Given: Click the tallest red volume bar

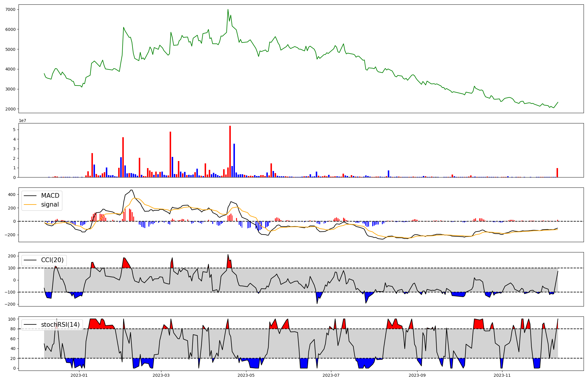Looking at the screenshot, I should pos(230,151).
